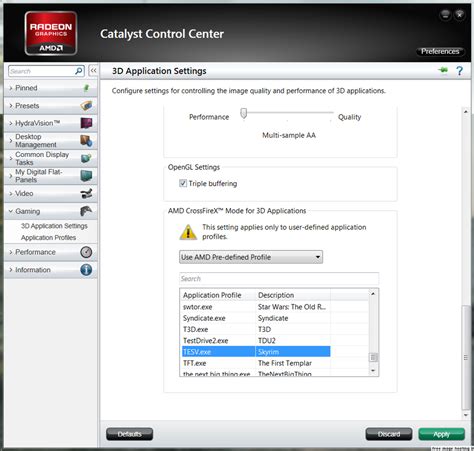Click Star Wars: The Old R... description
474x451 pixels.
pyautogui.click(x=292, y=307)
